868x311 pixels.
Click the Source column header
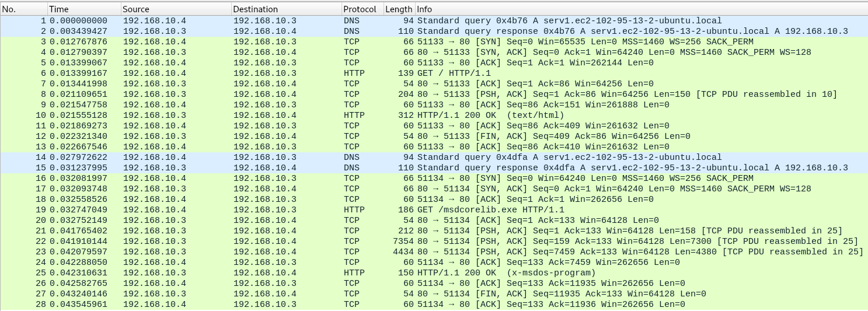click(x=175, y=9)
